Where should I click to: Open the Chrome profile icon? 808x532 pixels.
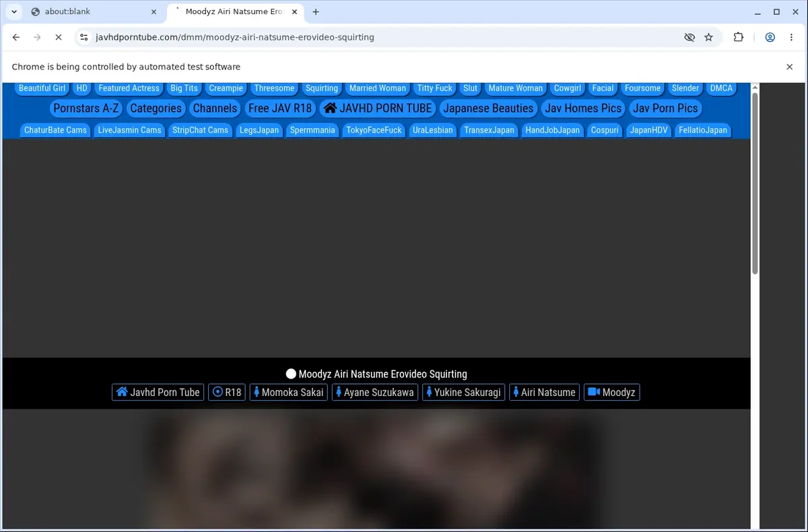click(770, 37)
